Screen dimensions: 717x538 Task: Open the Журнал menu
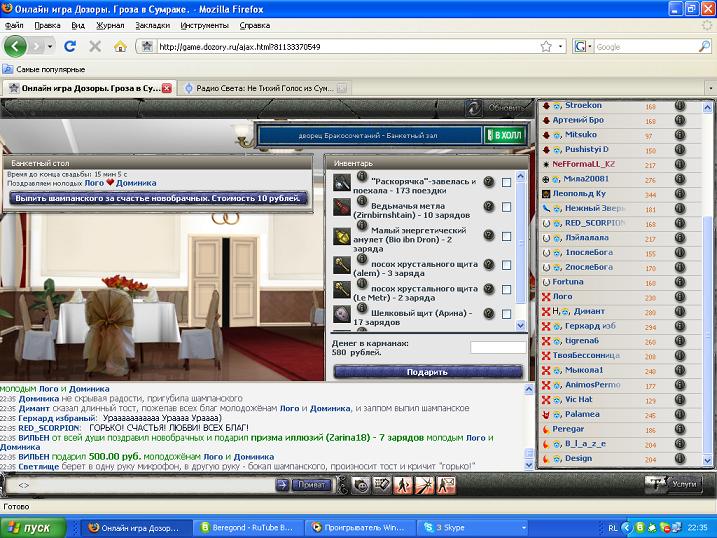110,26
